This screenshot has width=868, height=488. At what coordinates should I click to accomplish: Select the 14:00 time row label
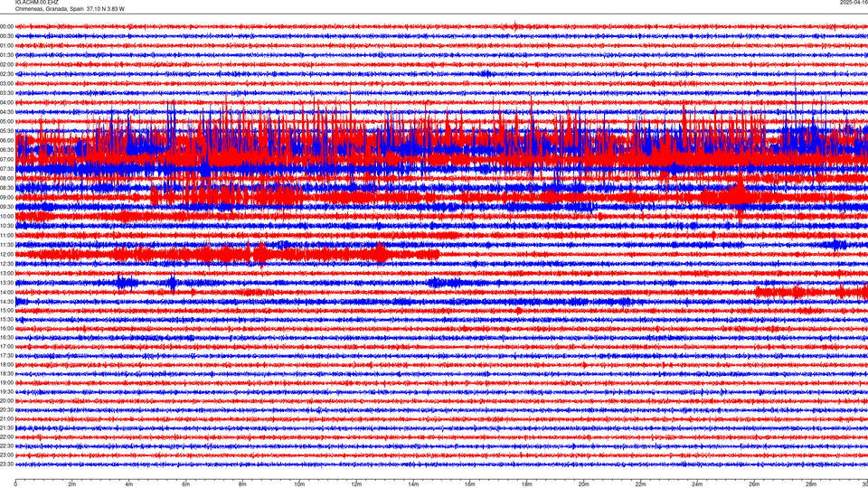tap(6, 292)
